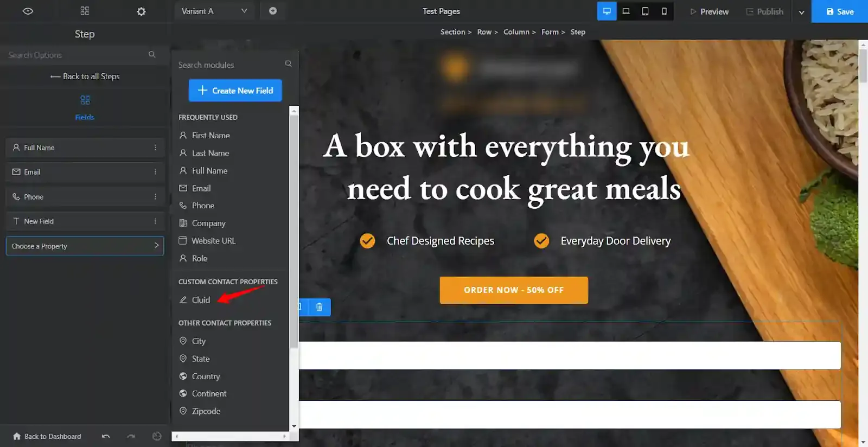Viewport: 868px width, 447px height.
Task: Click ORDER NOW - 50% OFF button
Action: tap(514, 290)
